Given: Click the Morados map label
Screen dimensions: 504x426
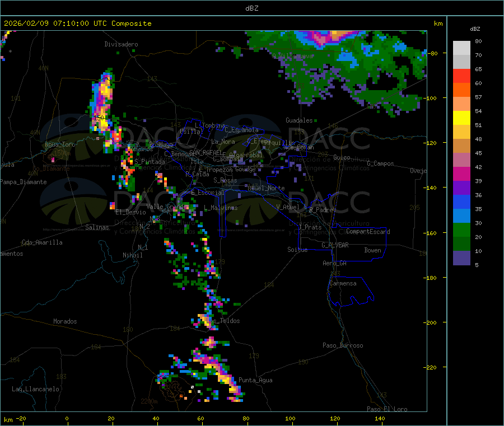Looking at the screenshot, I should [65, 321].
